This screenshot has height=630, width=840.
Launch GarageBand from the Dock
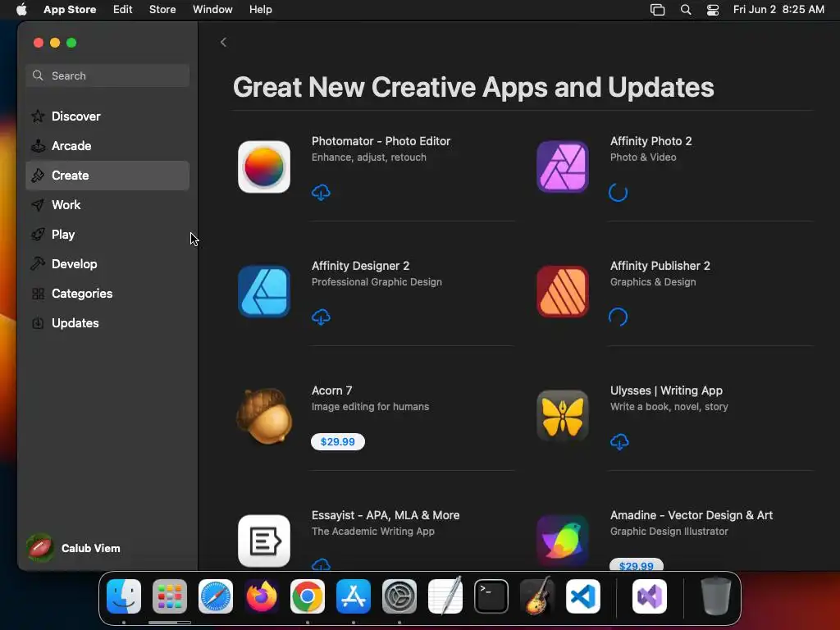(x=537, y=596)
